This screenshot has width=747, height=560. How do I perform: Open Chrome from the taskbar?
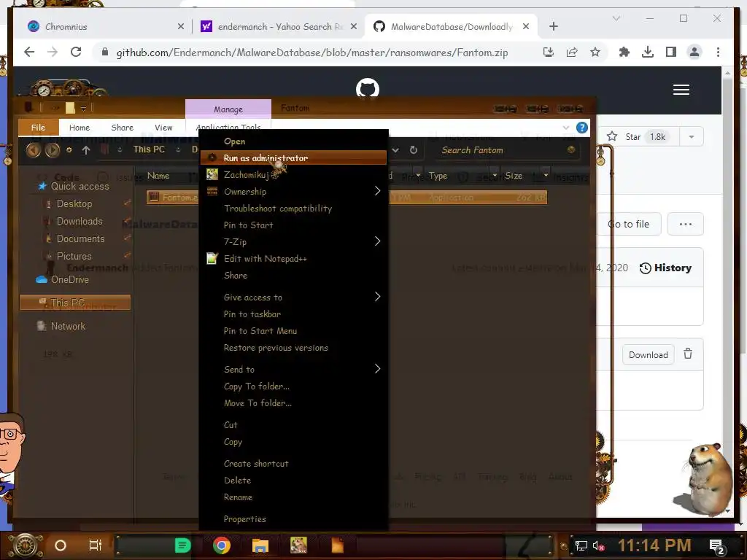click(222, 545)
